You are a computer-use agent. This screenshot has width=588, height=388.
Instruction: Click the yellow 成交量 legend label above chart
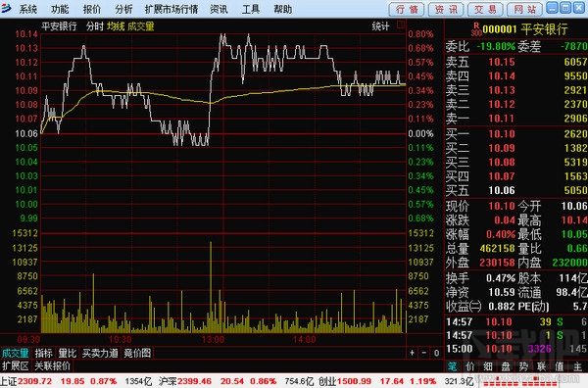[x=141, y=26]
